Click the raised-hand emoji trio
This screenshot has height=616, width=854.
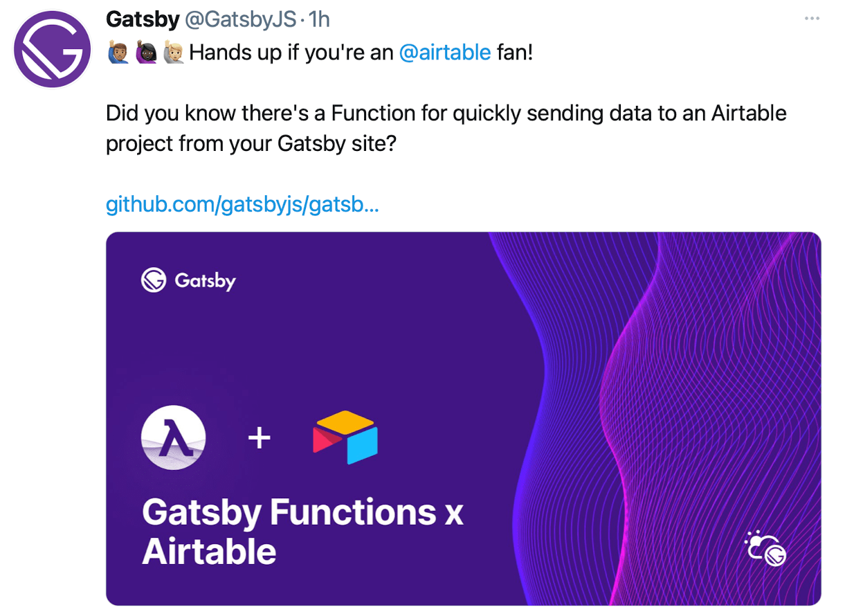(x=145, y=52)
